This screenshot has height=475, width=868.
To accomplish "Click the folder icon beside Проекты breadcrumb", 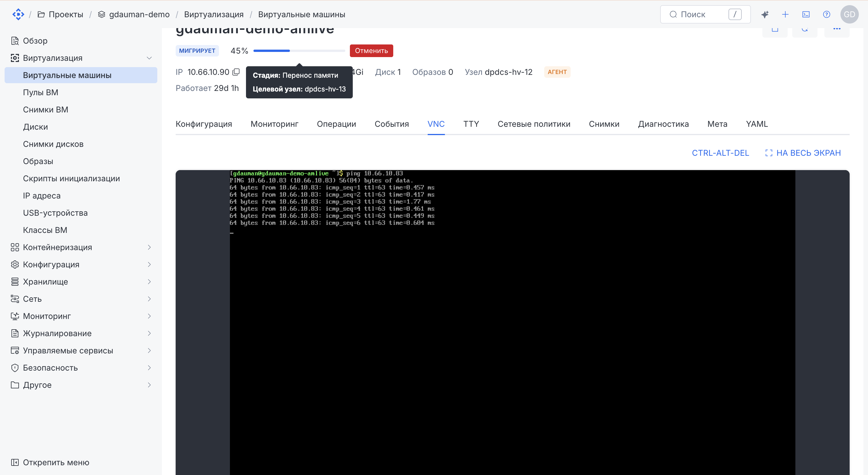I will (41, 14).
